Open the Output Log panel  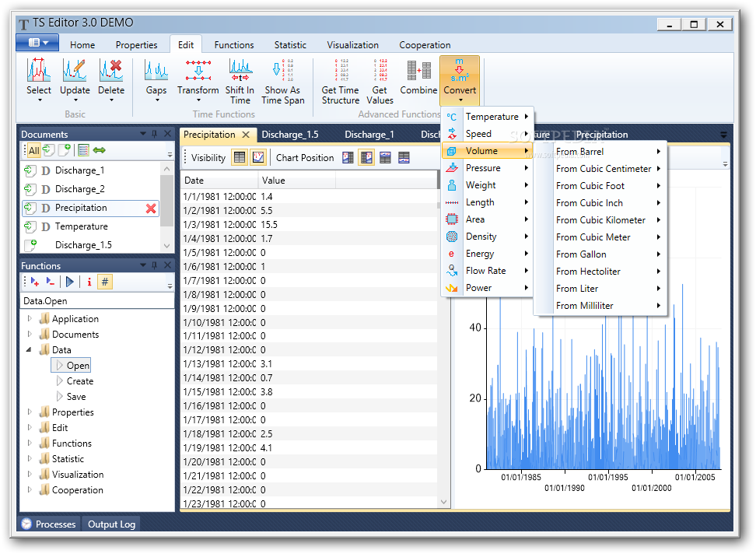coord(111,524)
